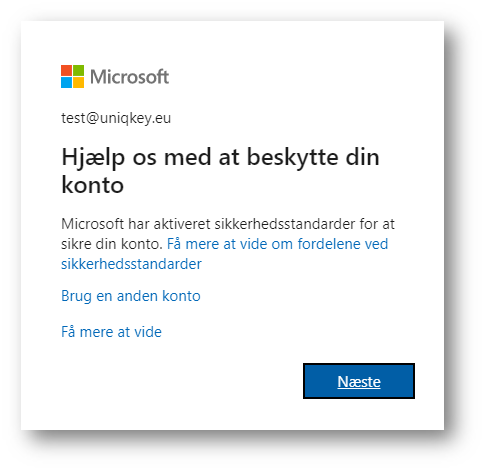Click the red square of Microsoft logo

pos(66,70)
